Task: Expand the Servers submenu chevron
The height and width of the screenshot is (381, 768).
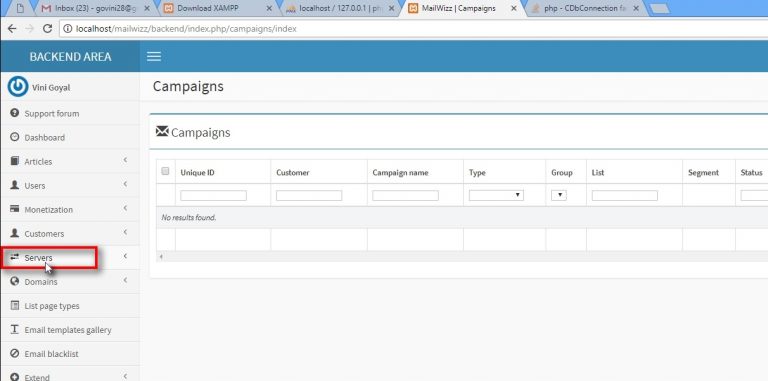Action: point(125,256)
